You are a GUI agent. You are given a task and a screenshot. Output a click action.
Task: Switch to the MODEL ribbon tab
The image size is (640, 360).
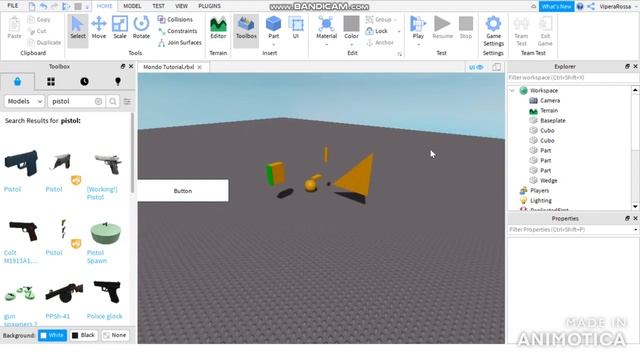132,6
